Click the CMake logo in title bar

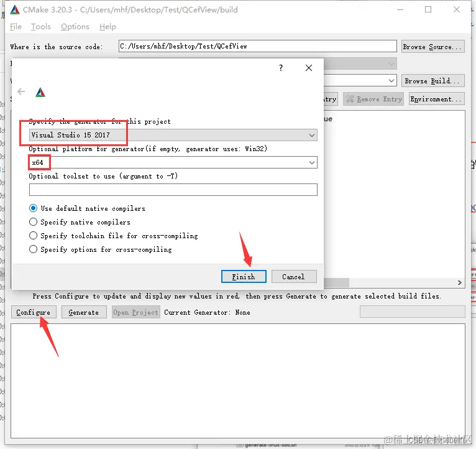tap(14, 10)
